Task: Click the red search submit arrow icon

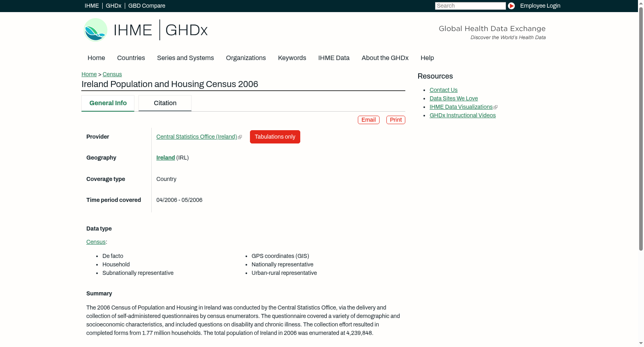Action: point(511,6)
